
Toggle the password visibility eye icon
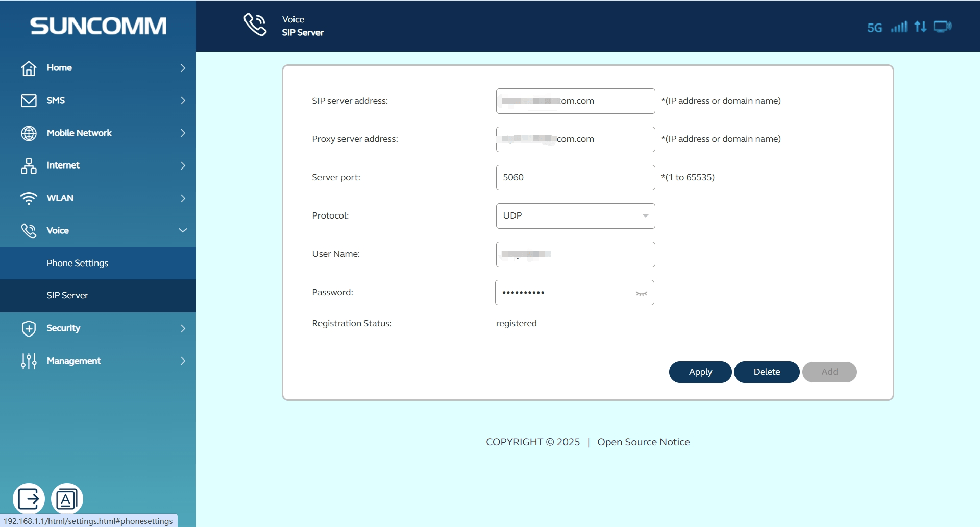[641, 293]
